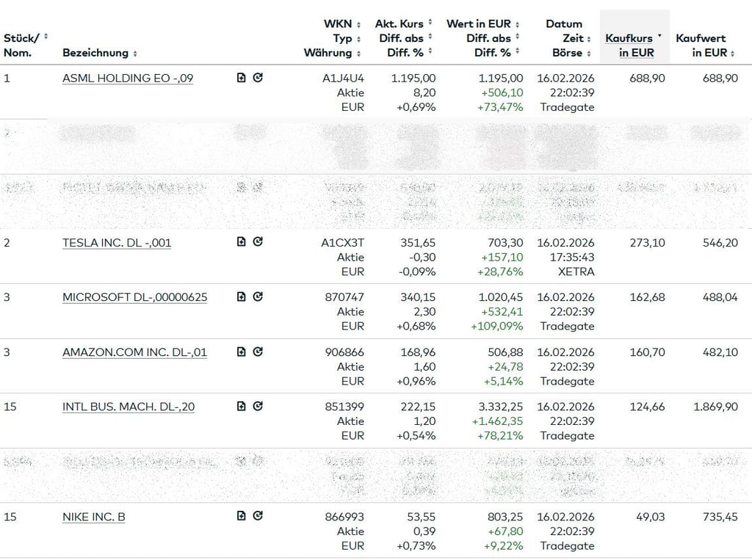752x560 pixels.
Task: Click the document icon in the Nike Inc. B row
Action: point(242,516)
